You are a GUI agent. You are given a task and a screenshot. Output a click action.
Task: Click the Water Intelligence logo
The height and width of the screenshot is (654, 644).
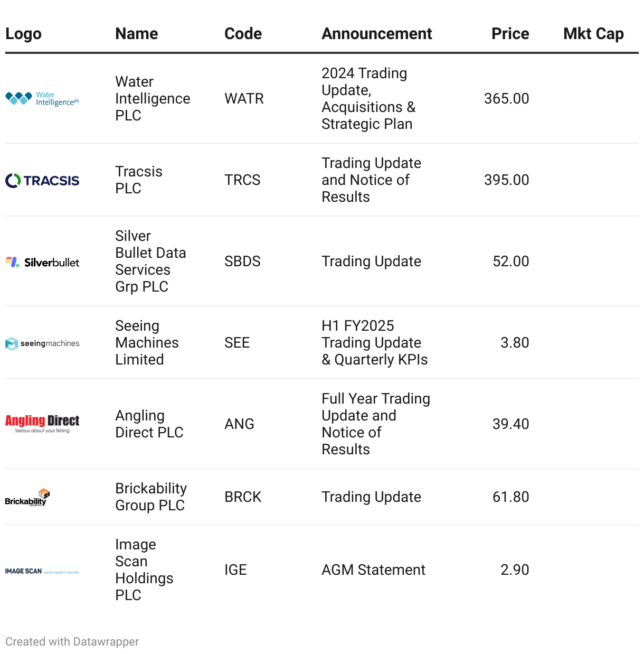point(42,99)
